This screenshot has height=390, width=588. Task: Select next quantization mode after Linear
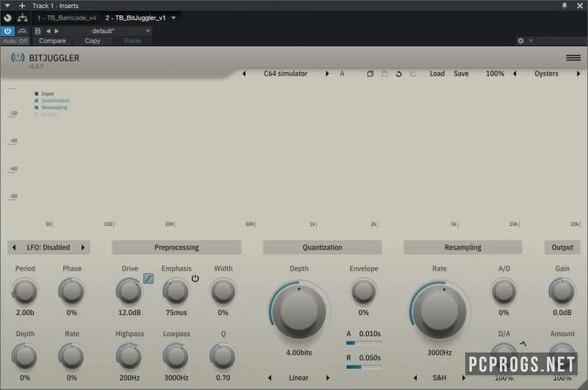click(328, 377)
